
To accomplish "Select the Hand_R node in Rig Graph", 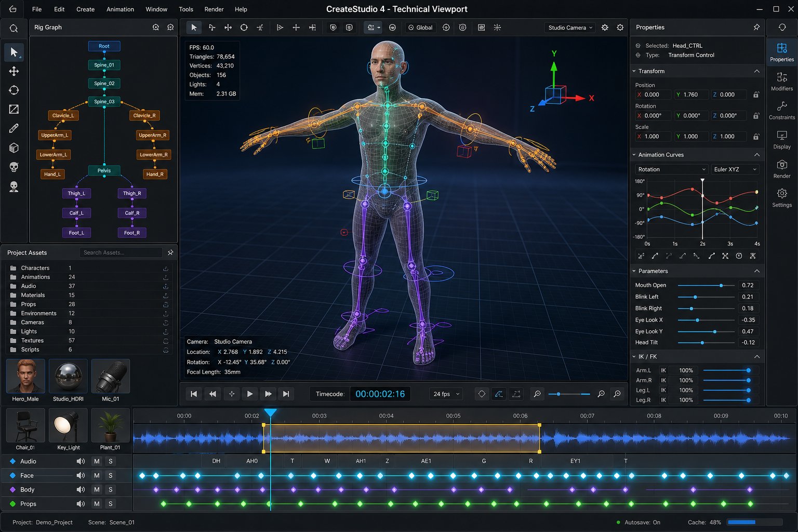I will [155, 174].
